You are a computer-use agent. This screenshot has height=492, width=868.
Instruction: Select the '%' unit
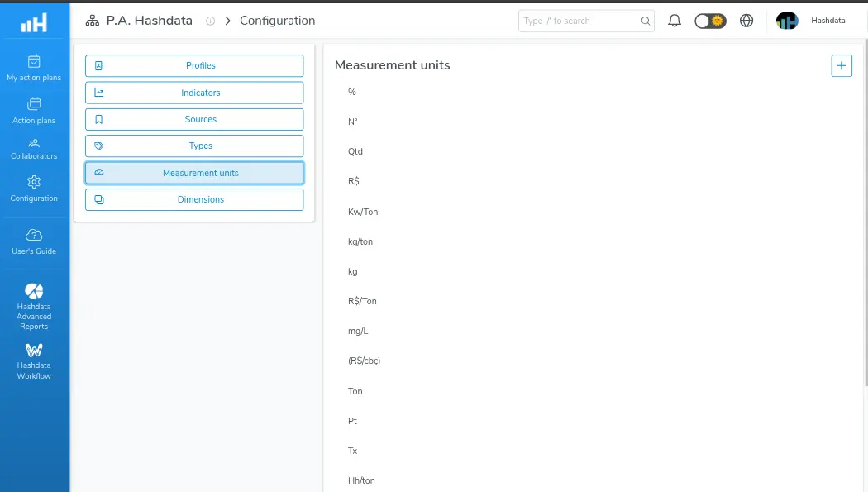pyautogui.click(x=352, y=92)
